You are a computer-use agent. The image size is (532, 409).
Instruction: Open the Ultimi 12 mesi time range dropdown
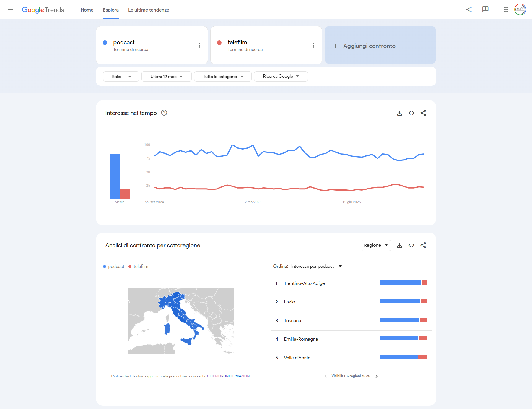[x=166, y=76]
